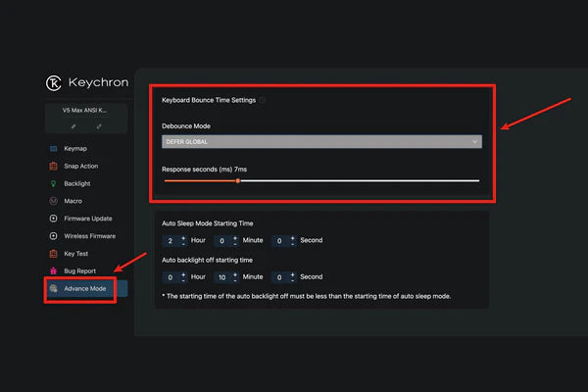Image resolution: width=588 pixels, height=392 pixels.
Task: Increase Auto backlight off Minute value
Action: point(235,275)
